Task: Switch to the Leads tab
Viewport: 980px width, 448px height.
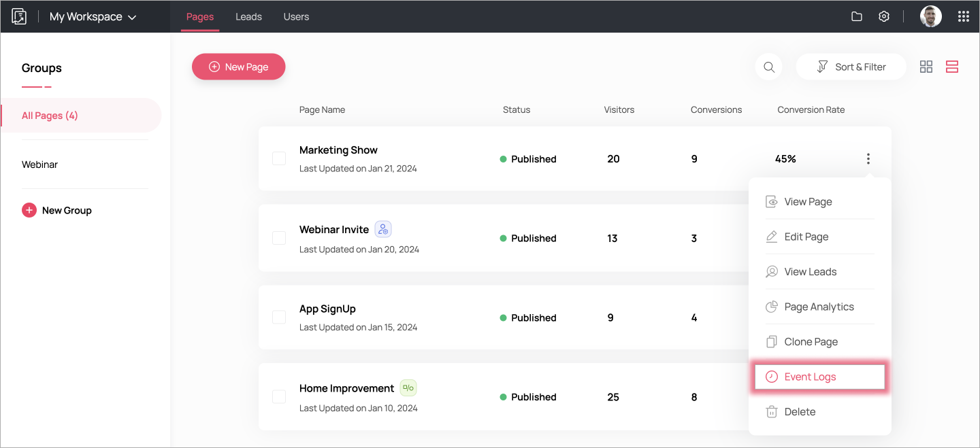Action: click(x=248, y=16)
